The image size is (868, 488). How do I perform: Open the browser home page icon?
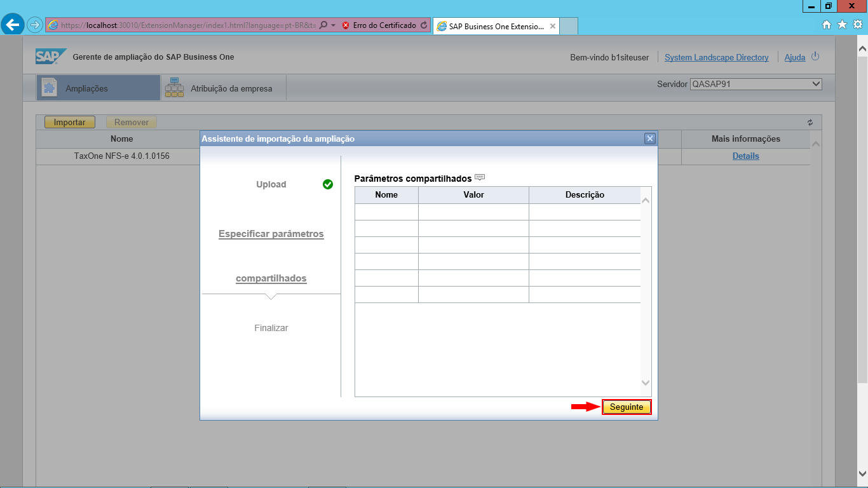pyautogui.click(x=827, y=25)
